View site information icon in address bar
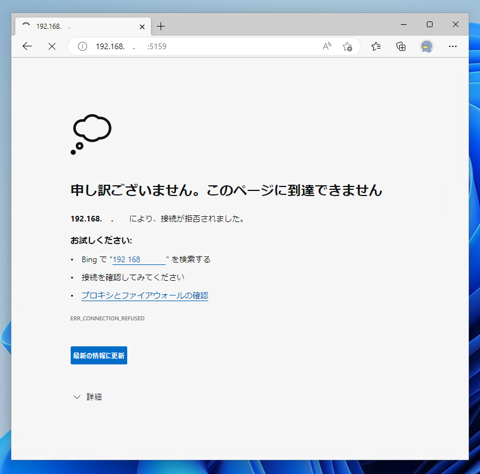The width and height of the screenshot is (480, 474). (x=82, y=46)
